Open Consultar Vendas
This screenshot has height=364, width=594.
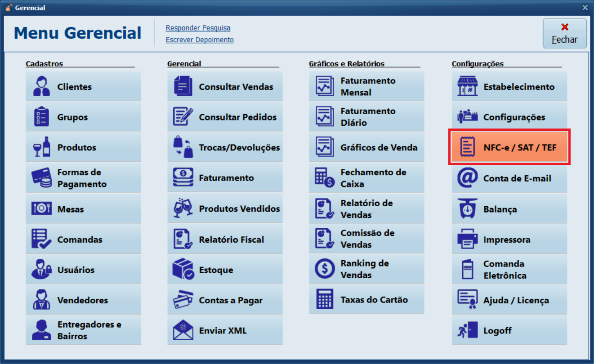[x=225, y=87]
